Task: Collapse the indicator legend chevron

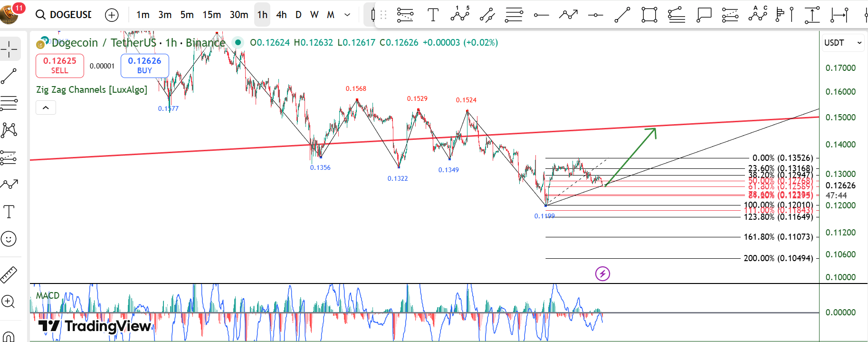Action: (x=46, y=107)
